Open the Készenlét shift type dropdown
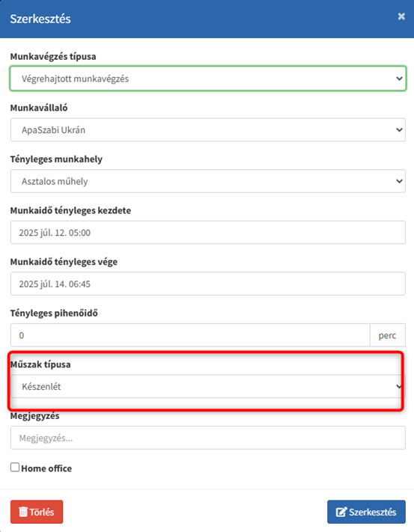The image size is (414, 532). (208, 386)
